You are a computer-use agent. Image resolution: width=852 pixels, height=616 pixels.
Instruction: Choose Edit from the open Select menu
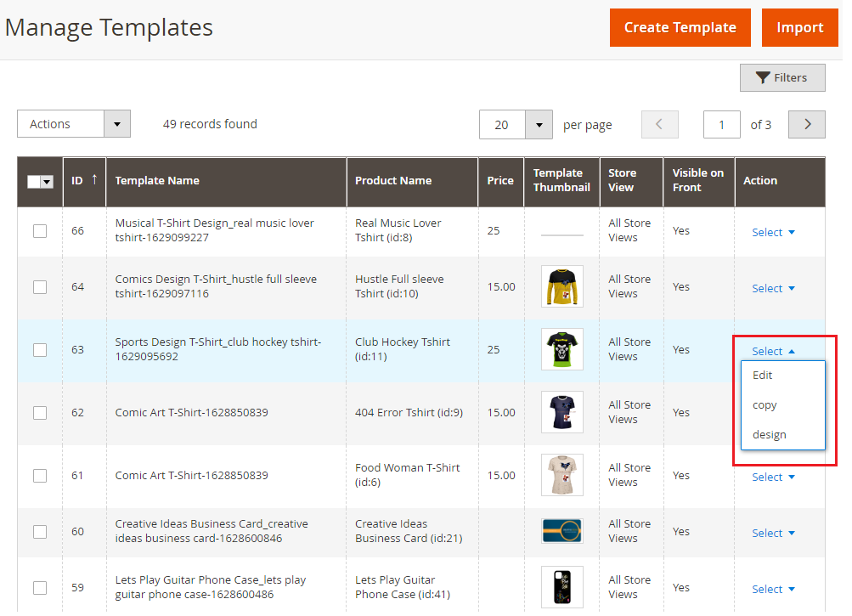pos(762,375)
